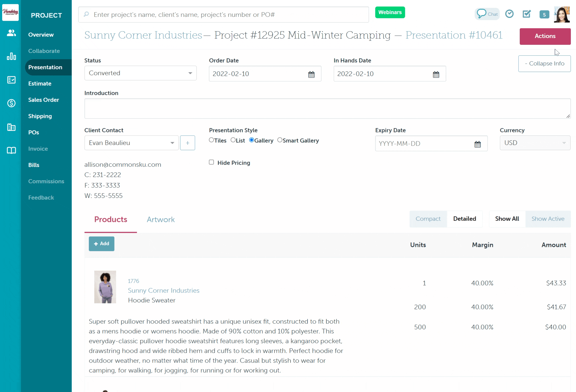Expand the Status dropdown showing Converted
Viewport: 576px width, 392px height.
140,73
